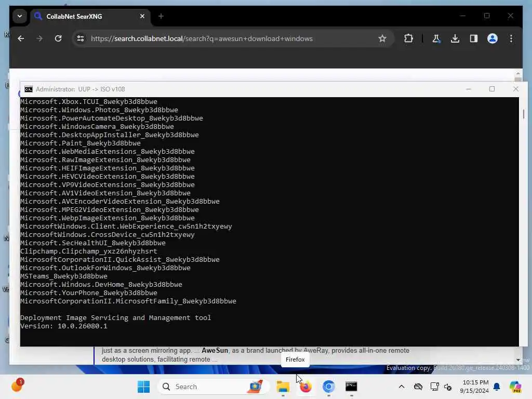Go forward in the browser
The width and height of the screenshot is (532, 399).
pos(39,38)
